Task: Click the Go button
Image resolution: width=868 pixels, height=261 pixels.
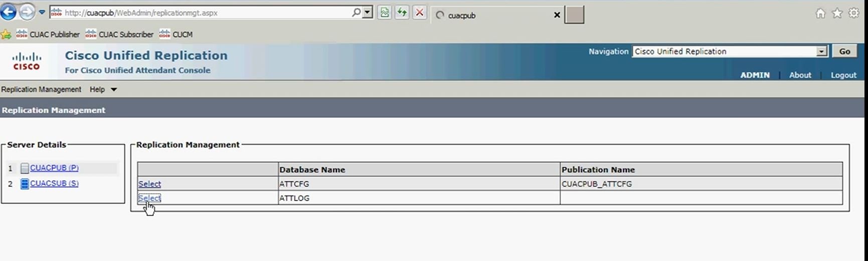Action: pos(845,51)
